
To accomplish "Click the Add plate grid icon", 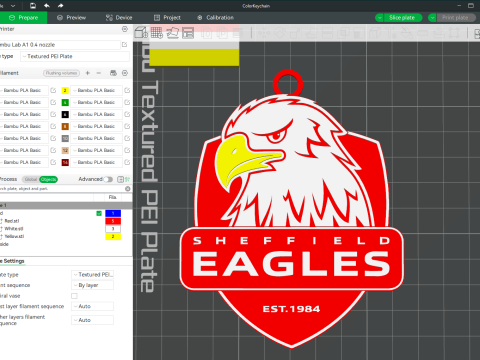I will coord(157,33).
